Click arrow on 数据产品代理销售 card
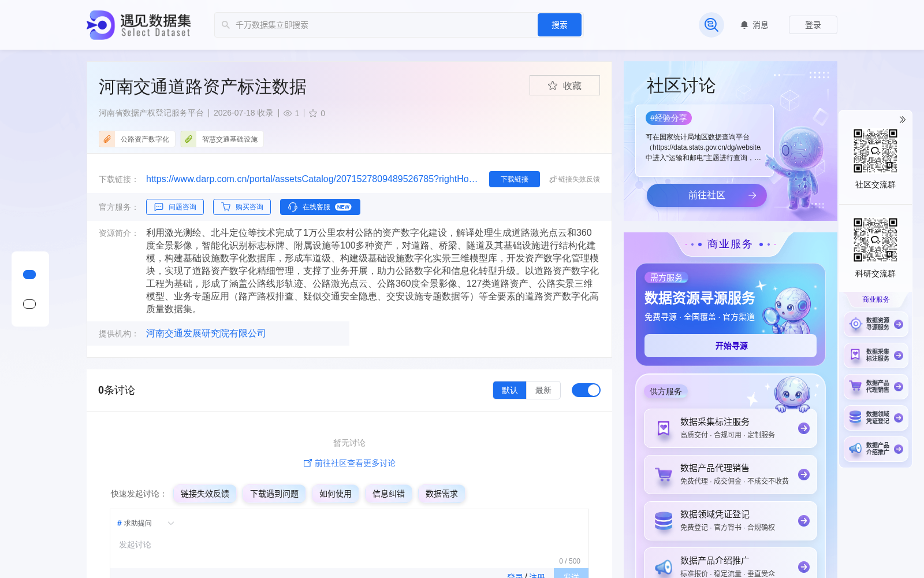This screenshot has height=578, width=924. (x=804, y=475)
